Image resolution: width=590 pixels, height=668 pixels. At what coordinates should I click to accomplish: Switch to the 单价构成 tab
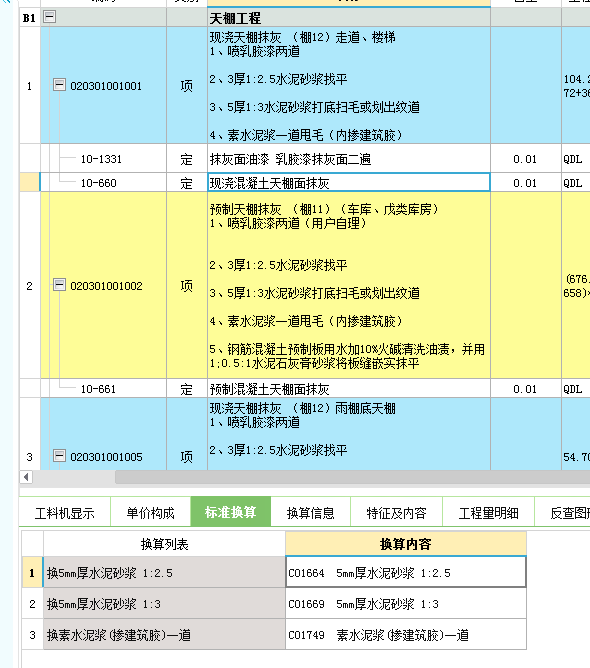point(150,513)
